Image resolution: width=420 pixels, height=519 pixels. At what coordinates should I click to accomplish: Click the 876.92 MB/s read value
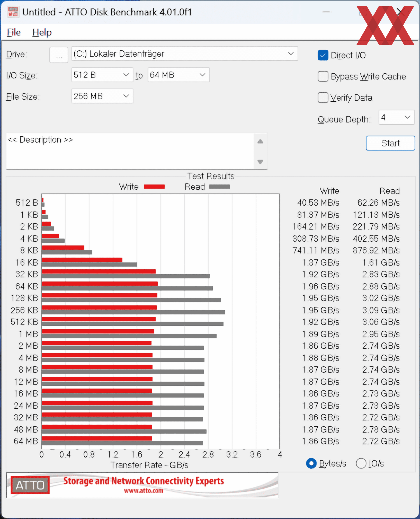pos(376,251)
